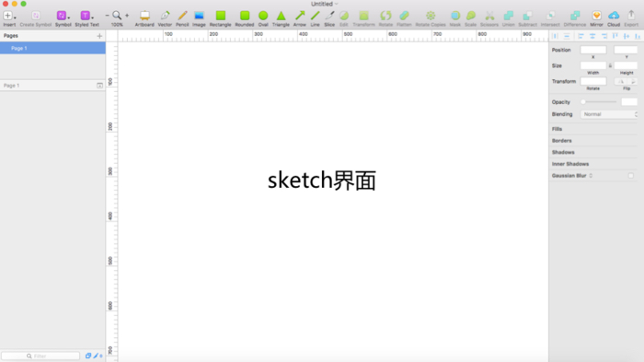Click the layer Filter search field
The height and width of the screenshot is (362, 644).
click(x=40, y=356)
